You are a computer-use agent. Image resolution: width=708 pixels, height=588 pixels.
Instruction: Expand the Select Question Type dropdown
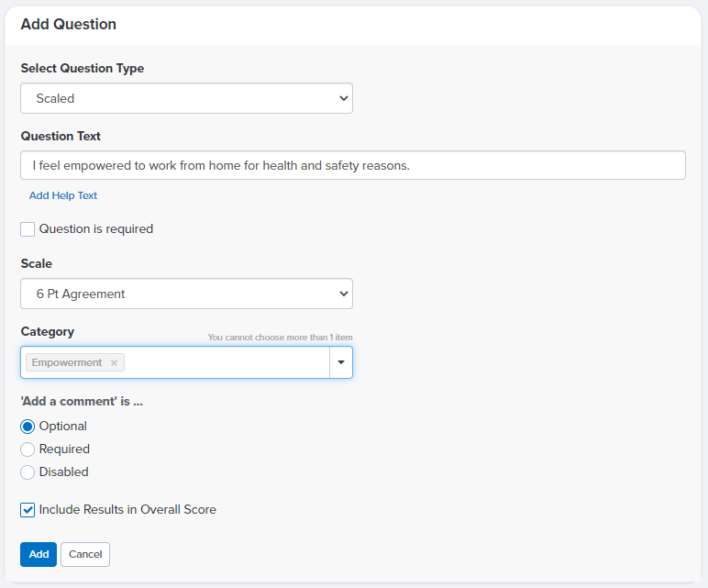point(186,98)
